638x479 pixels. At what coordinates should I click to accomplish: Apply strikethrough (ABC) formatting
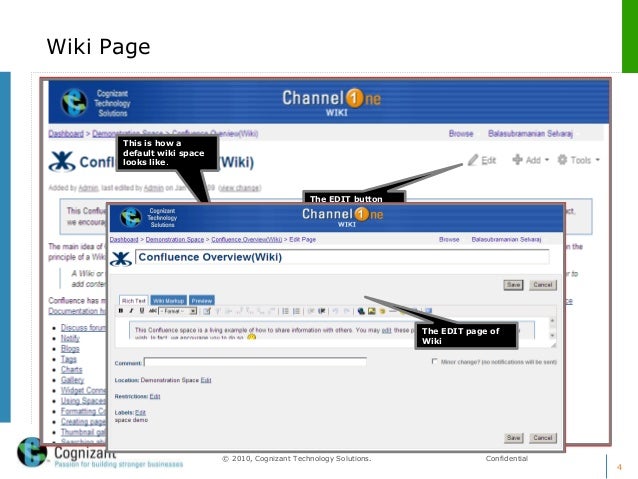click(x=153, y=311)
